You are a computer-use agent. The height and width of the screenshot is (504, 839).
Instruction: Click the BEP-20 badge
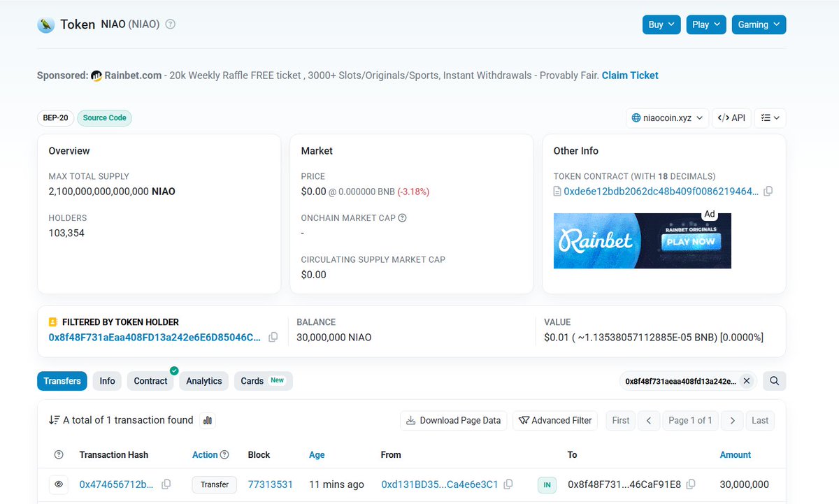pos(56,118)
